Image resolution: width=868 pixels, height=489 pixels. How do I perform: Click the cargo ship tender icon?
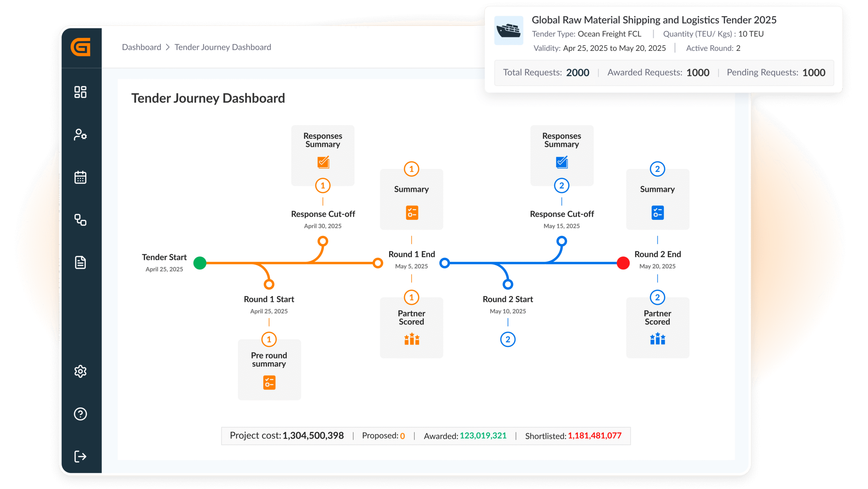click(x=509, y=31)
